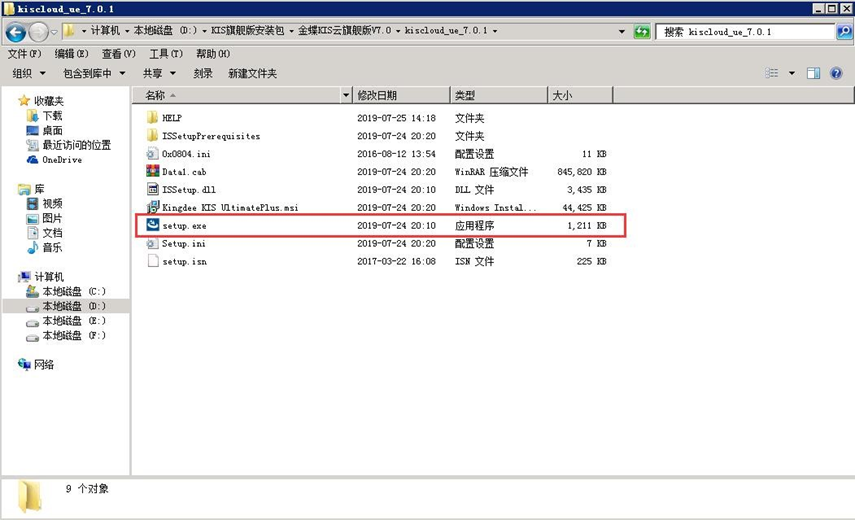855x520 pixels.
Task: Open 本地磁盘 (E:) drive
Action: [74, 321]
